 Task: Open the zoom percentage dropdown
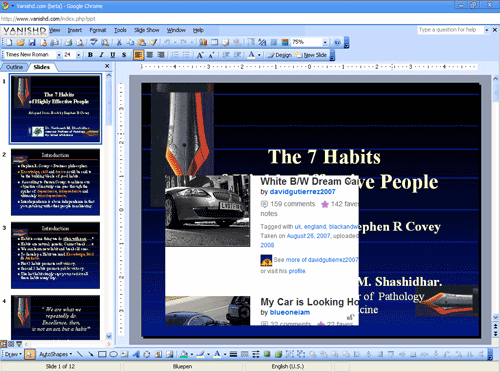coord(325,42)
